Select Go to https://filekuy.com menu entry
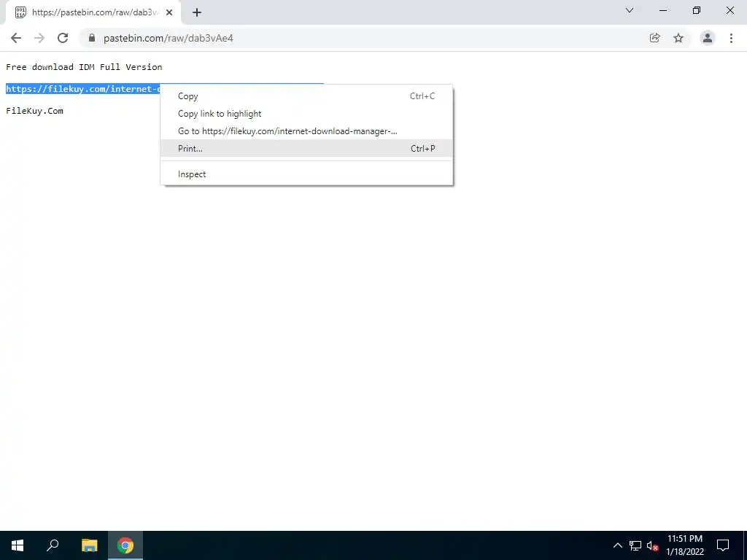Image resolution: width=747 pixels, height=560 pixels. 306,131
